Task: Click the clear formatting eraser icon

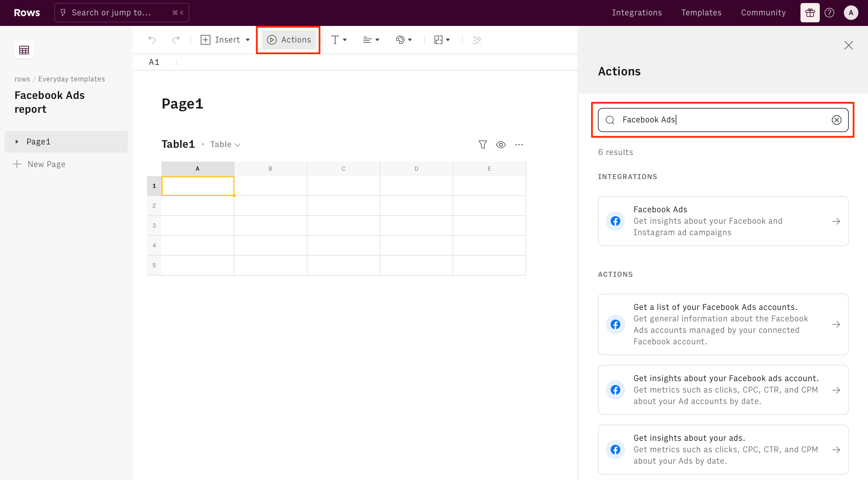Action: point(477,40)
